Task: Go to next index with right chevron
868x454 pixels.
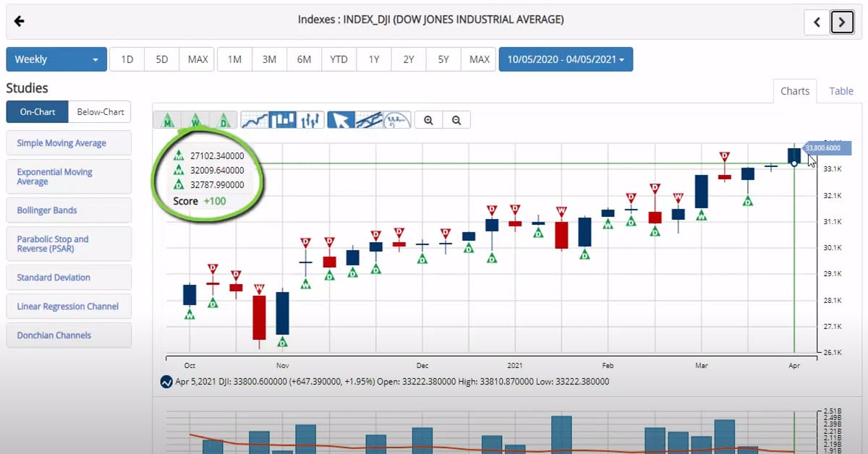Action: [x=842, y=22]
